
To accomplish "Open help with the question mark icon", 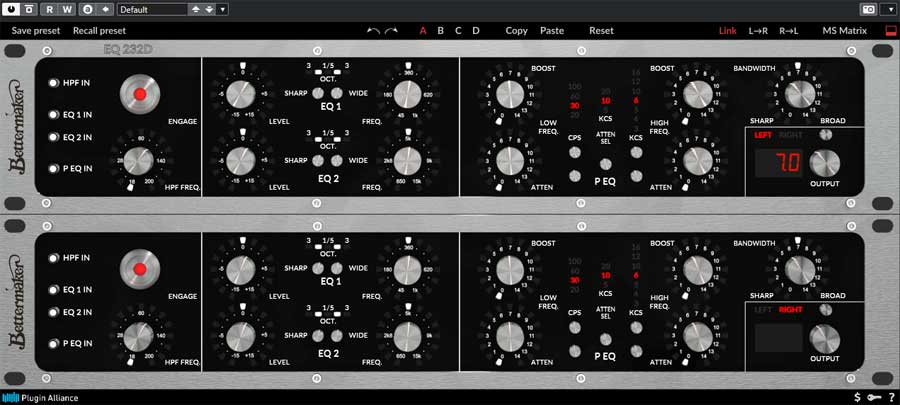I will point(891,397).
